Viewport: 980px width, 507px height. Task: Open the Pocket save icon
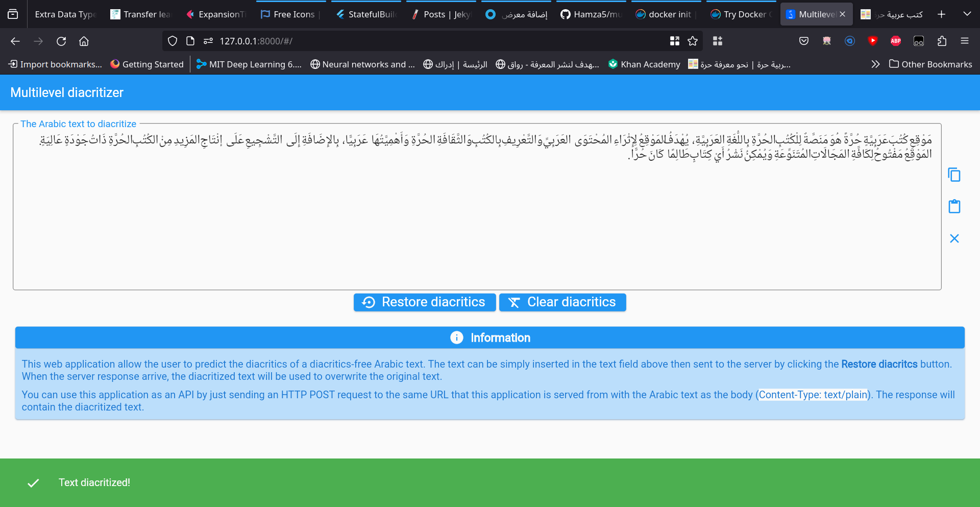pyautogui.click(x=804, y=41)
